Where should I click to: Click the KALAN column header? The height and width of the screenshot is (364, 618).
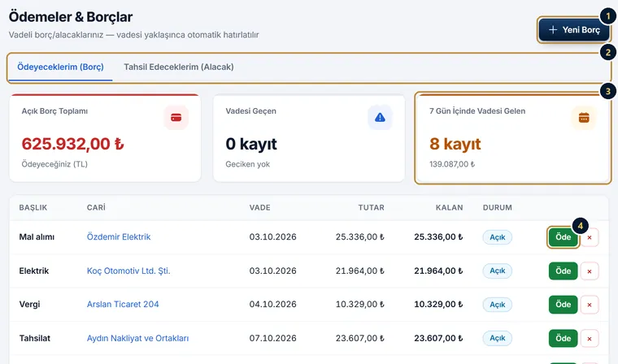450,208
